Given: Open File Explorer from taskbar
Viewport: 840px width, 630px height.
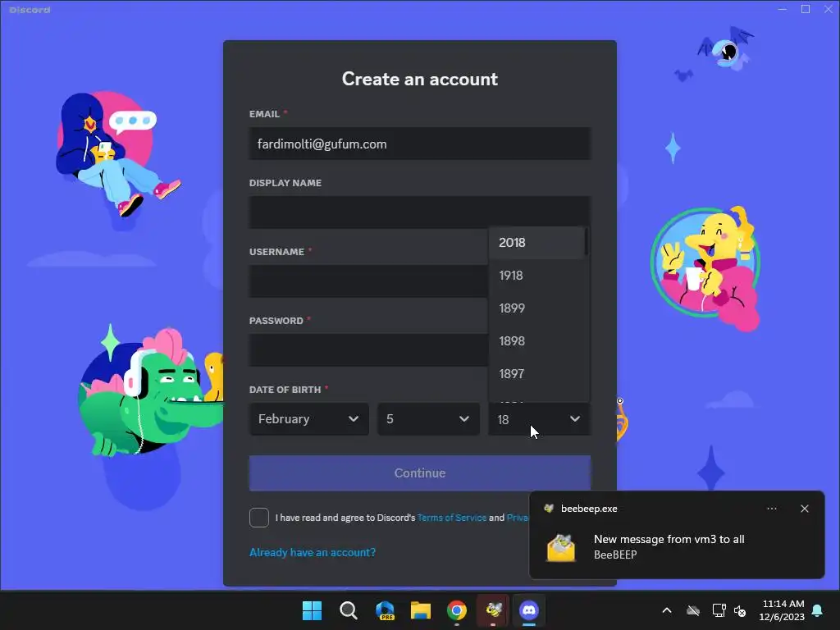Looking at the screenshot, I should 421,610.
